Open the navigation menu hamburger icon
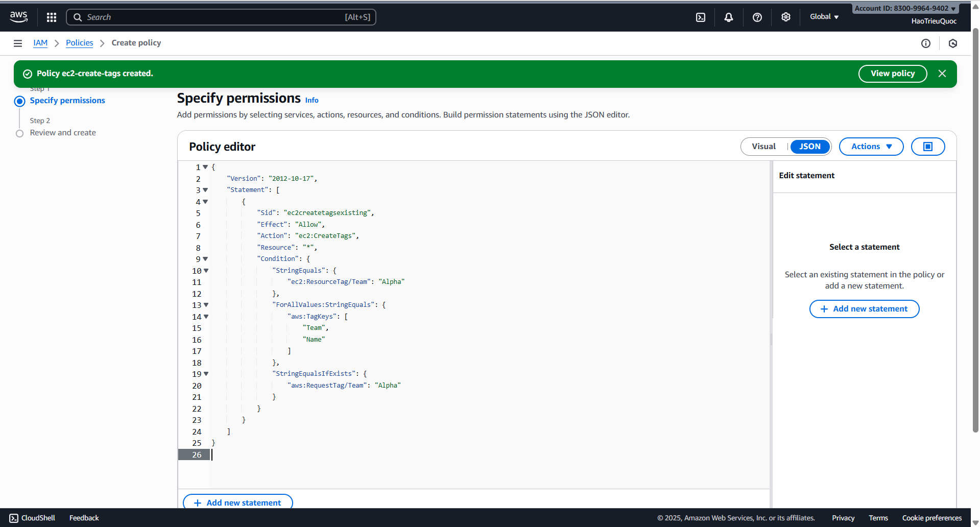The width and height of the screenshot is (980, 527). [17, 43]
